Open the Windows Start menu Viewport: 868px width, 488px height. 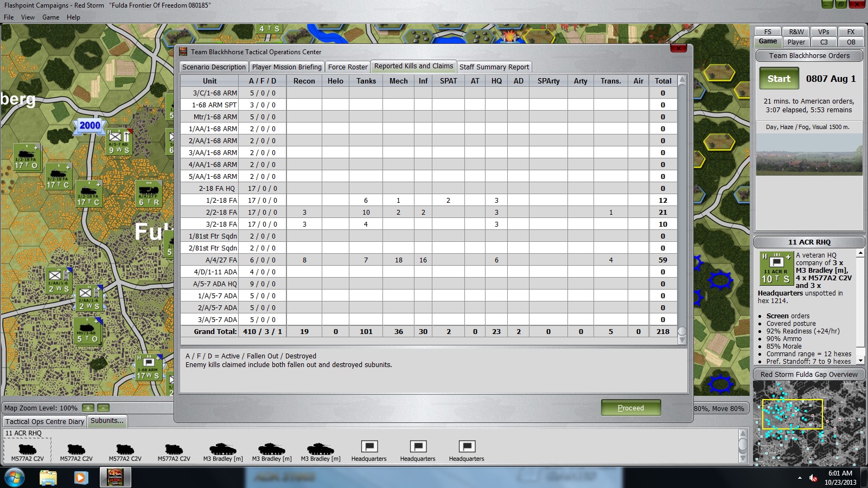[15, 478]
